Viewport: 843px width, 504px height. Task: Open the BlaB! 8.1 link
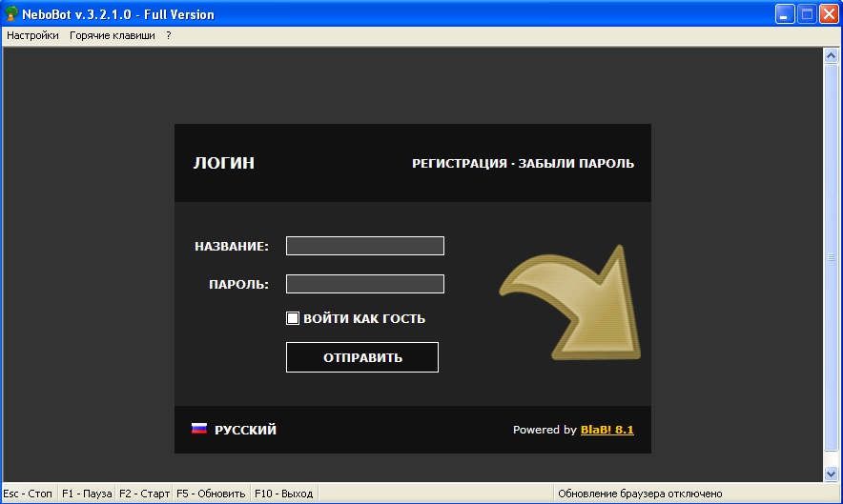coord(607,430)
